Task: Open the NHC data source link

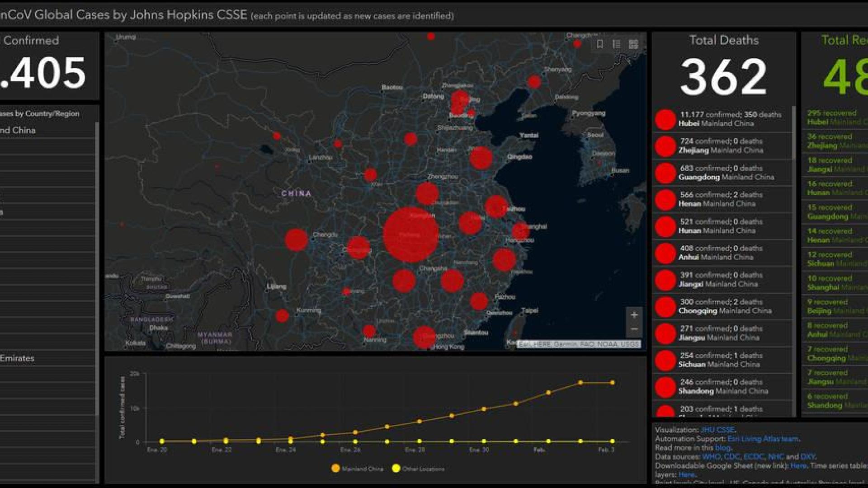Action: [776, 457]
